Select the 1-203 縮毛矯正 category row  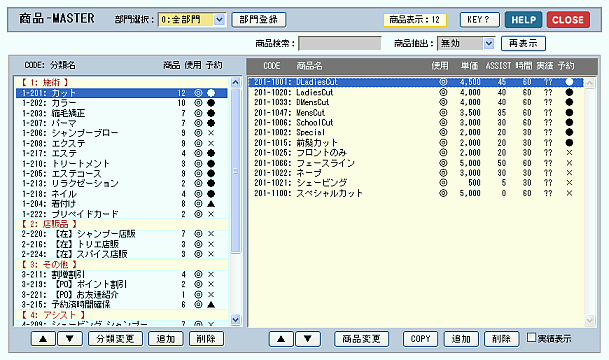[x=122, y=113]
